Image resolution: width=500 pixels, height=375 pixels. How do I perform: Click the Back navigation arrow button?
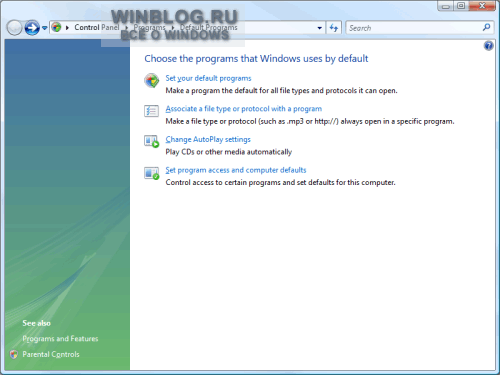(14, 28)
